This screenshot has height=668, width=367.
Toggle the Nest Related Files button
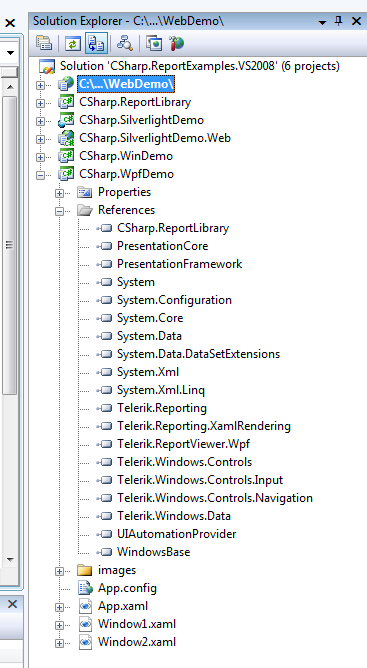coord(96,43)
